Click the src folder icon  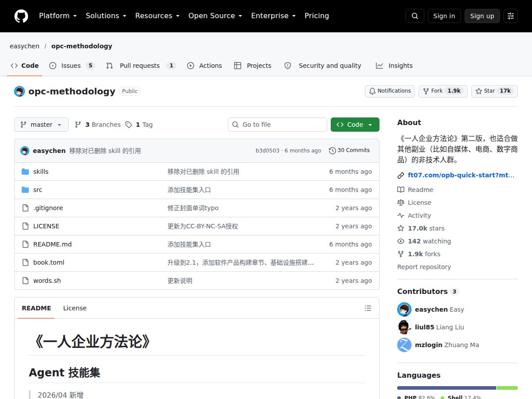pos(25,190)
